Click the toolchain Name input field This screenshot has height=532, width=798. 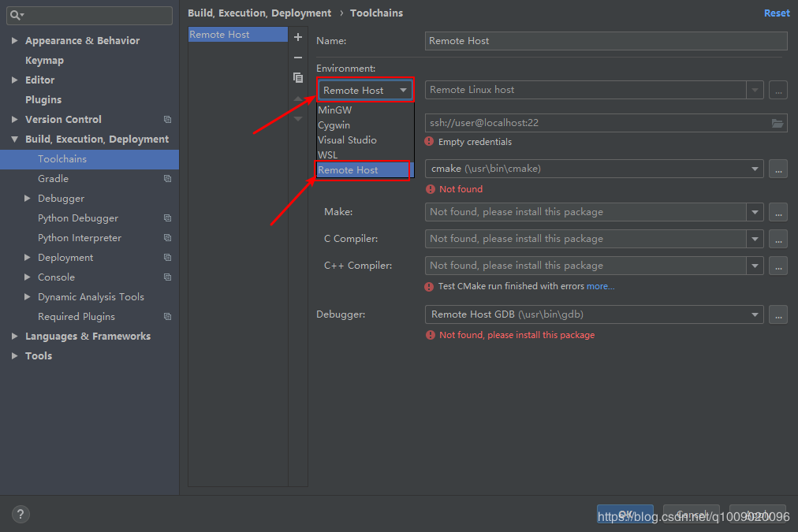[606, 41]
